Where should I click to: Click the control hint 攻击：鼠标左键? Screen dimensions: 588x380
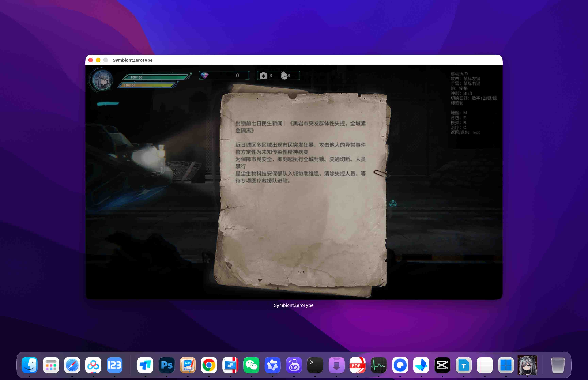[465, 78]
